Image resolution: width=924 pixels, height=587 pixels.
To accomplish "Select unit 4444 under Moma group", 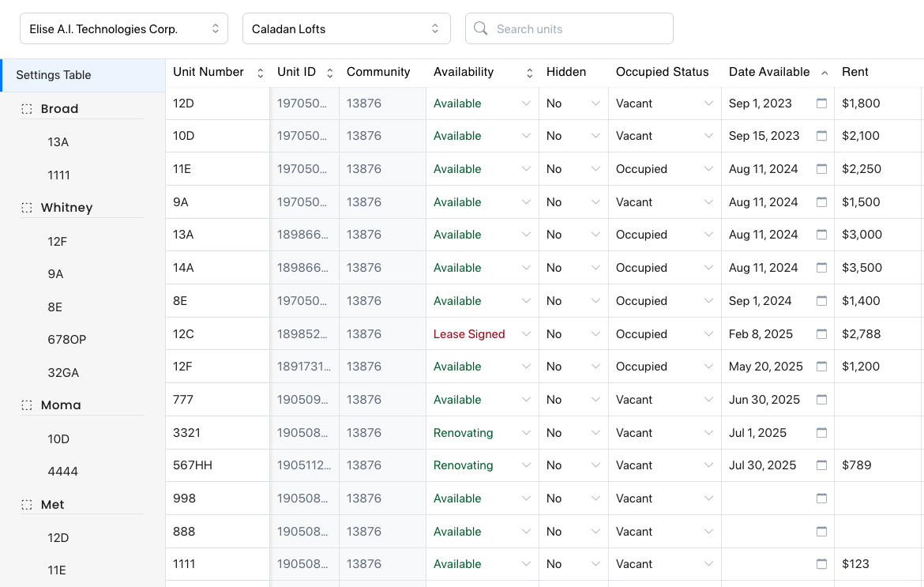I will click(62, 472).
